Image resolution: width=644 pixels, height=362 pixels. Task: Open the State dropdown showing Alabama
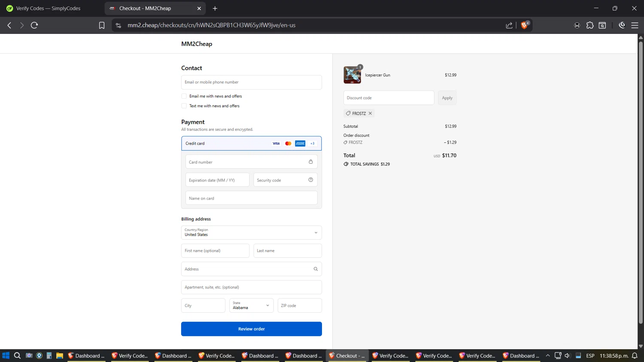pyautogui.click(x=252, y=305)
